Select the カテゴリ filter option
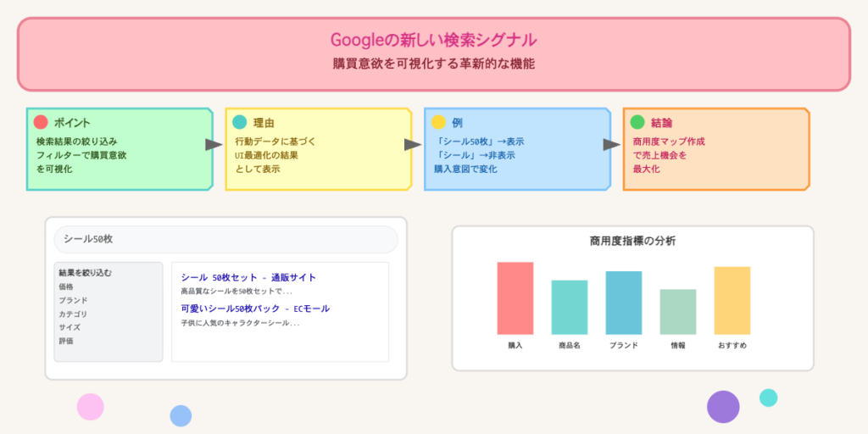This screenshot has height=434, width=868. point(73,314)
